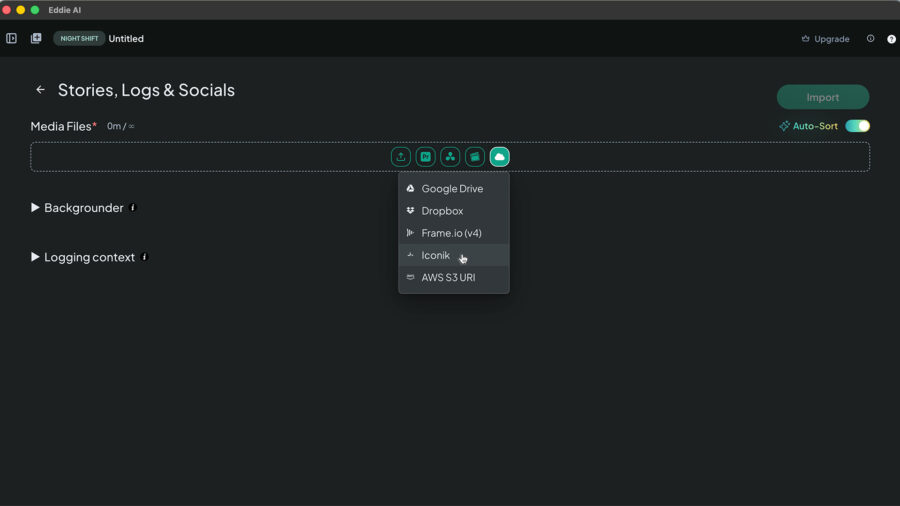Click the new project icon in the top bar
Screen dimensions: 900x506
[36, 38]
